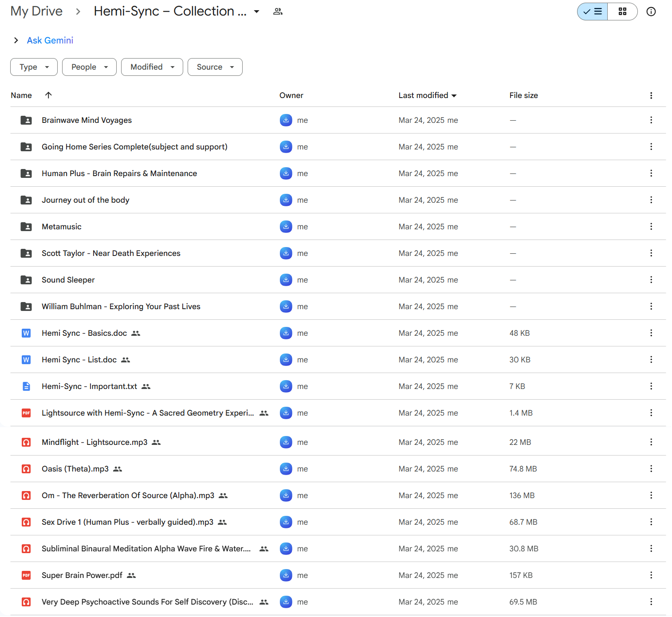Expand the Ask Gemini section
This screenshot has height=617, width=672.
point(16,40)
